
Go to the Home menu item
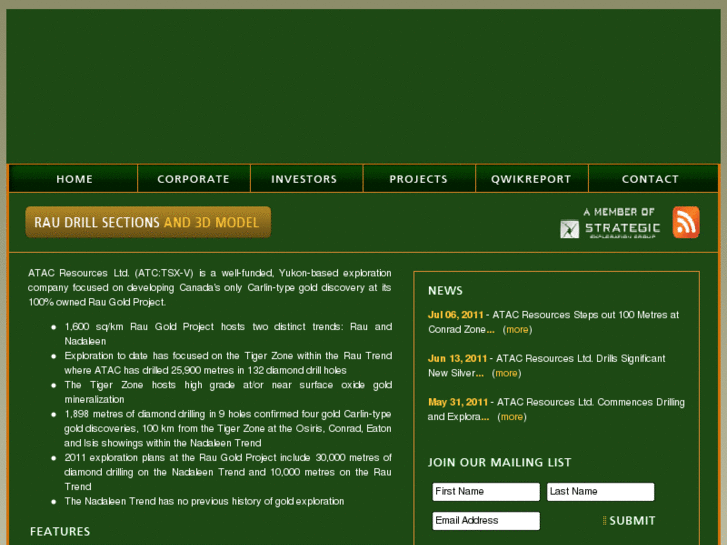click(74, 179)
